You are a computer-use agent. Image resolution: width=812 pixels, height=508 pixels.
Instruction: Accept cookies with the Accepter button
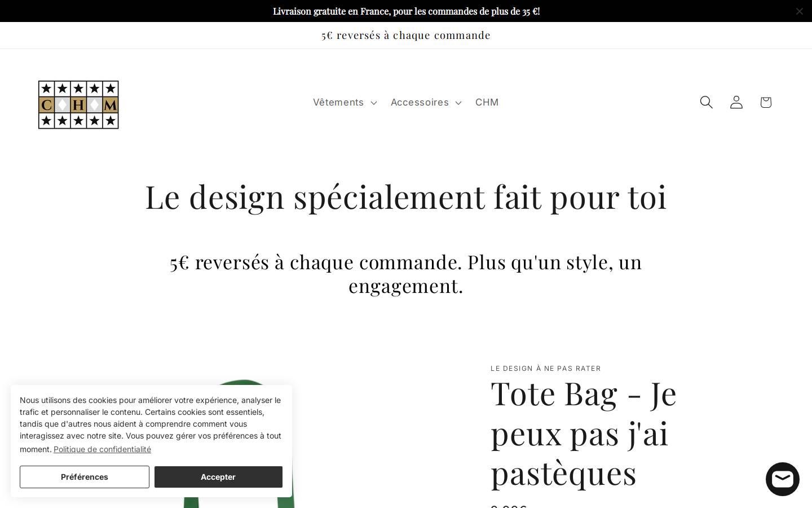pos(218,477)
